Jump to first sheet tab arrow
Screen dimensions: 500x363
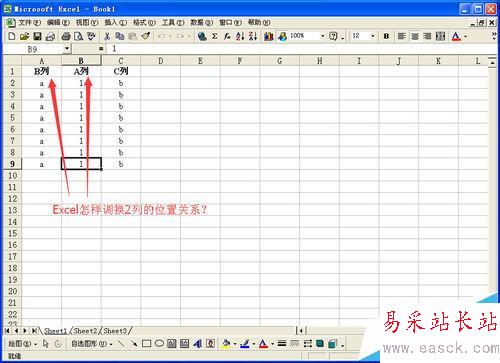pos(7,331)
